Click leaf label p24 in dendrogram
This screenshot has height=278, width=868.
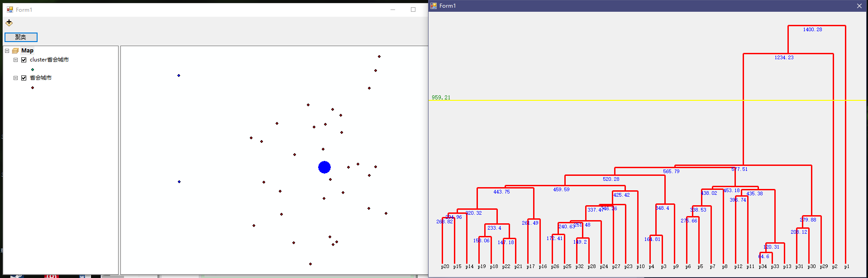(604, 266)
